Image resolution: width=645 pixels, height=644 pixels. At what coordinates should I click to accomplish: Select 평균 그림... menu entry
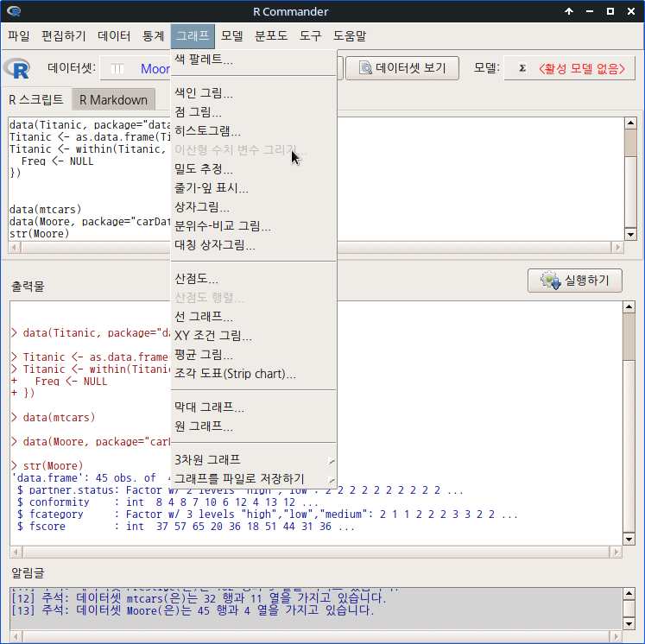pos(254,355)
